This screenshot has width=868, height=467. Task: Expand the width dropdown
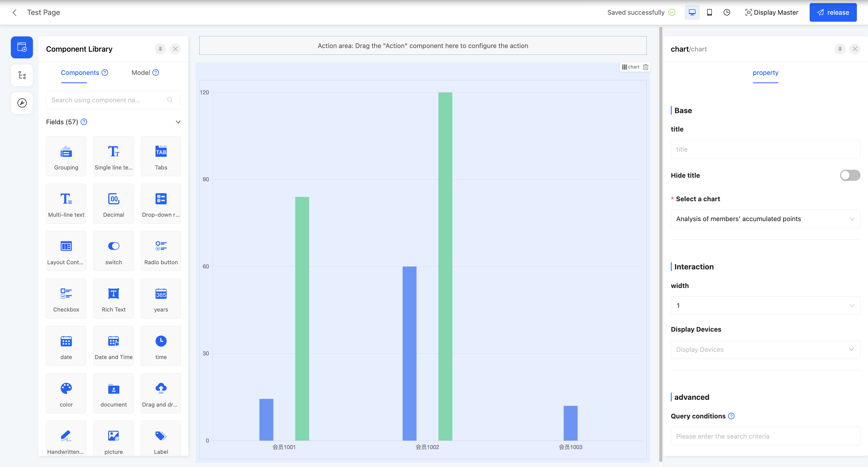click(765, 306)
